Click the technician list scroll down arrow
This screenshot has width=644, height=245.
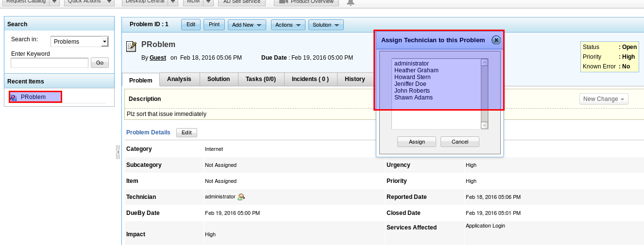[x=484, y=125]
